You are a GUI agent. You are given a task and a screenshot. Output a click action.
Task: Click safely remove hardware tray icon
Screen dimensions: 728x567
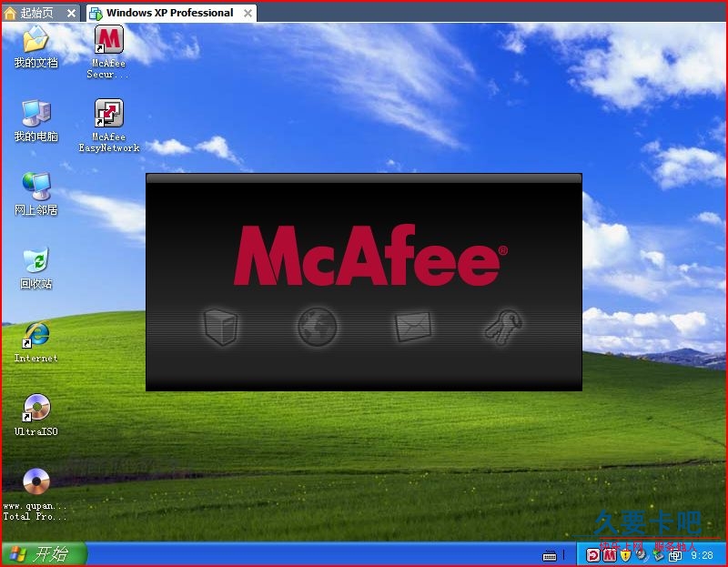[658, 555]
